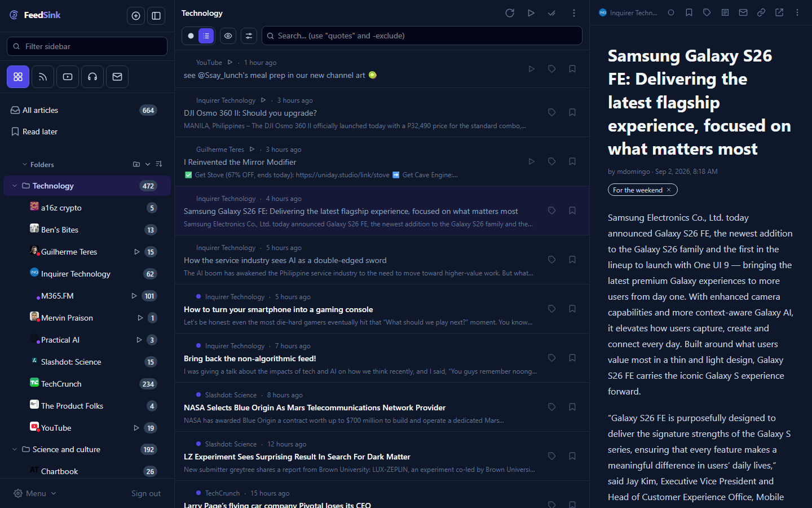This screenshot has height=508, width=812.
Task: Add a tag via reader toolbar
Action: point(707,12)
